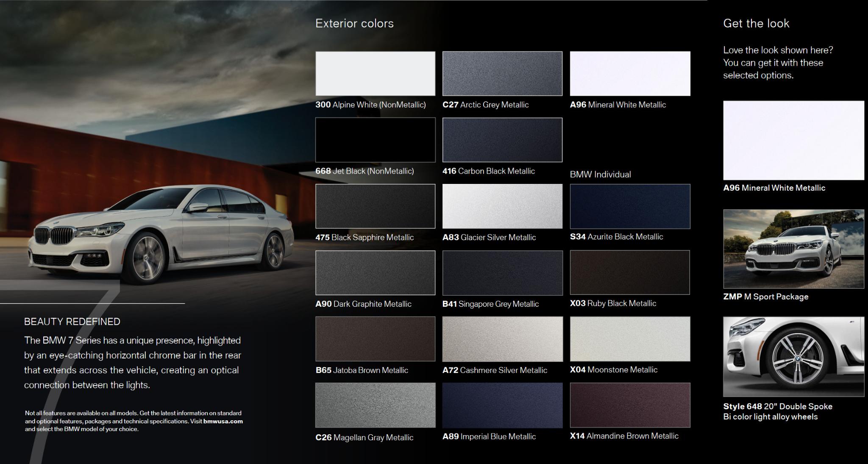
Task: Select the large Mineral White swatch under Get the look
Action: tap(793, 140)
